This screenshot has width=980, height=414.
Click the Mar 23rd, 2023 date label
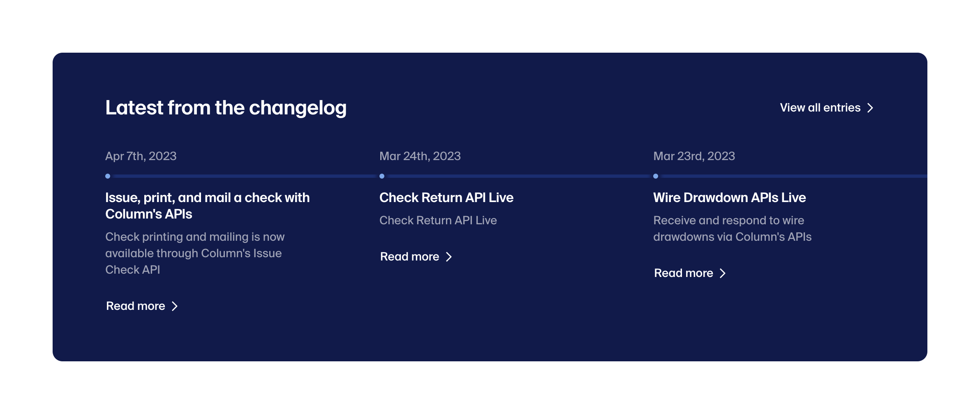[x=694, y=156]
